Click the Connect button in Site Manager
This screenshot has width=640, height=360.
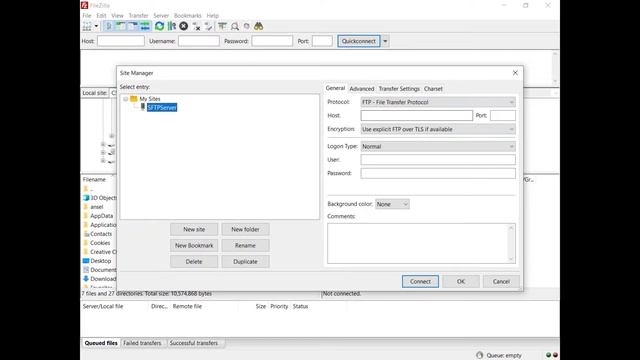click(420, 281)
